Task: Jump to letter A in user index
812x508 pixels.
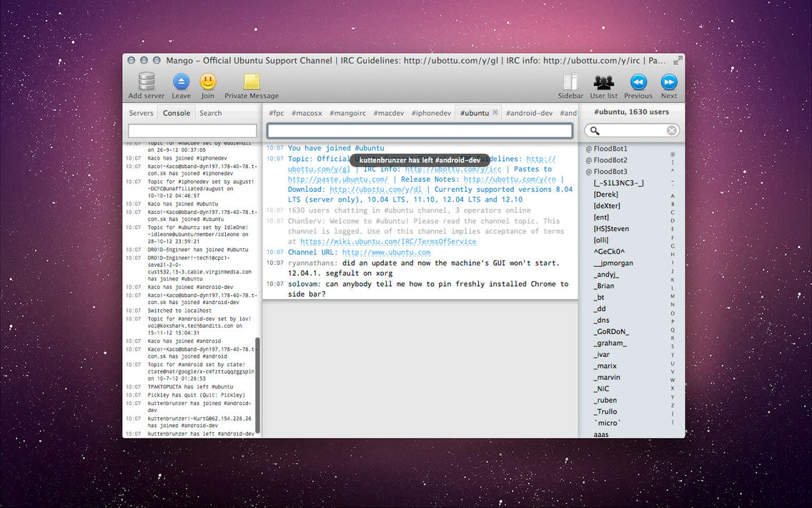Action: click(673, 196)
